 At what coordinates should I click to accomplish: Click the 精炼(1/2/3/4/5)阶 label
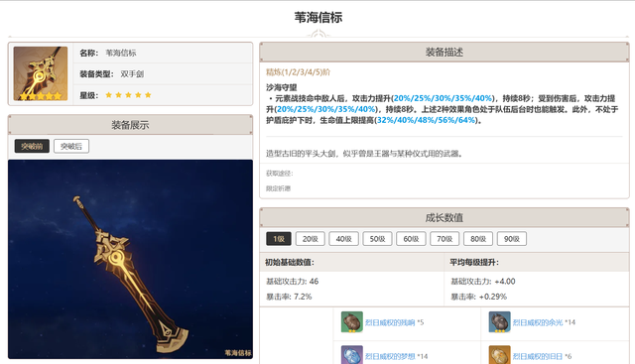[x=298, y=72]
